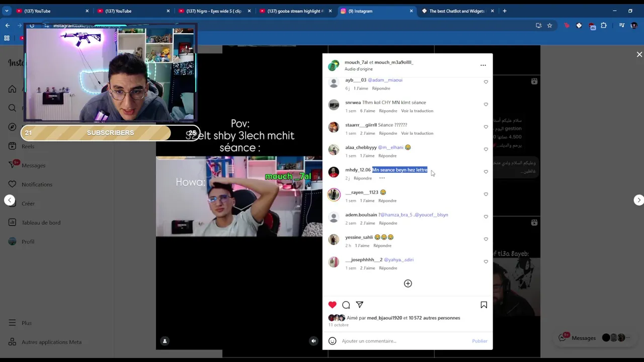Viewport: 644px width, 362px height.
Task: Open mouch_7al profile link in header
Action: 356,62
